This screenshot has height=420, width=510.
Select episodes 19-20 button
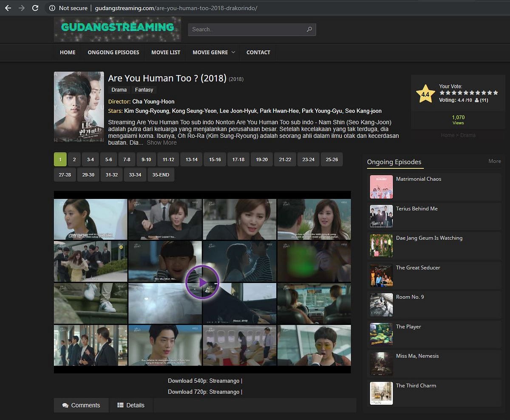pos(262,159)
